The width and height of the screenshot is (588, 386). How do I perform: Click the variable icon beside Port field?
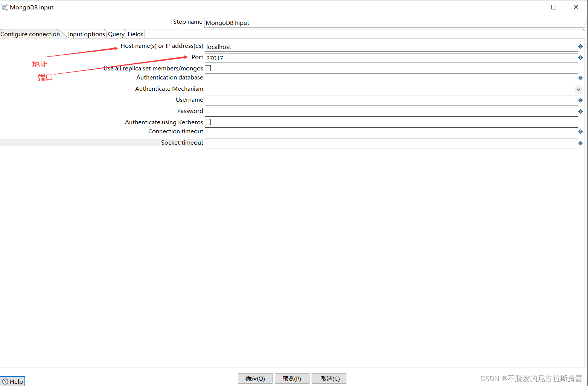[x=580, y=58]
